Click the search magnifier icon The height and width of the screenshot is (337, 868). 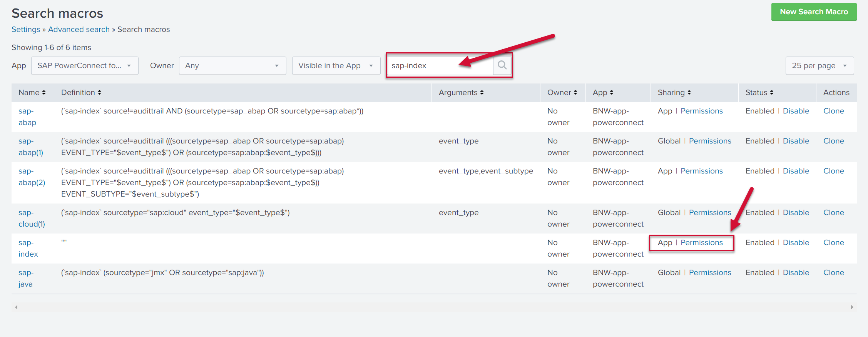tap(502, 65)
